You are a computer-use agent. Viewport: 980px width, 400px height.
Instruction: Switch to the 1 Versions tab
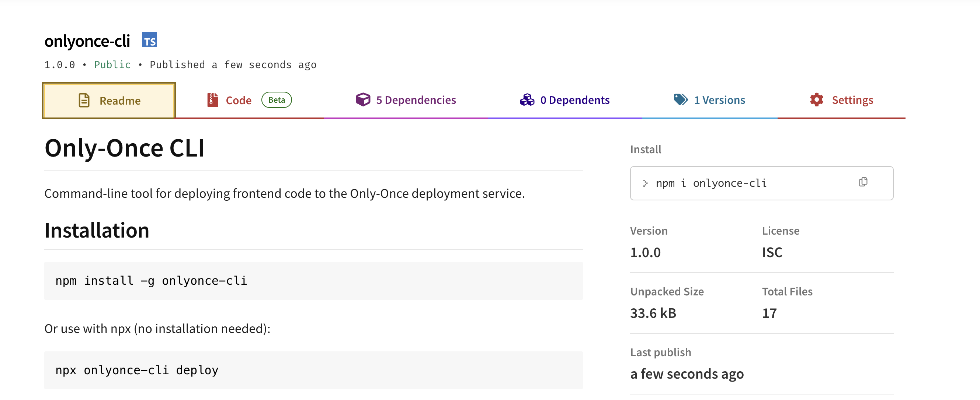coord(719,99)
